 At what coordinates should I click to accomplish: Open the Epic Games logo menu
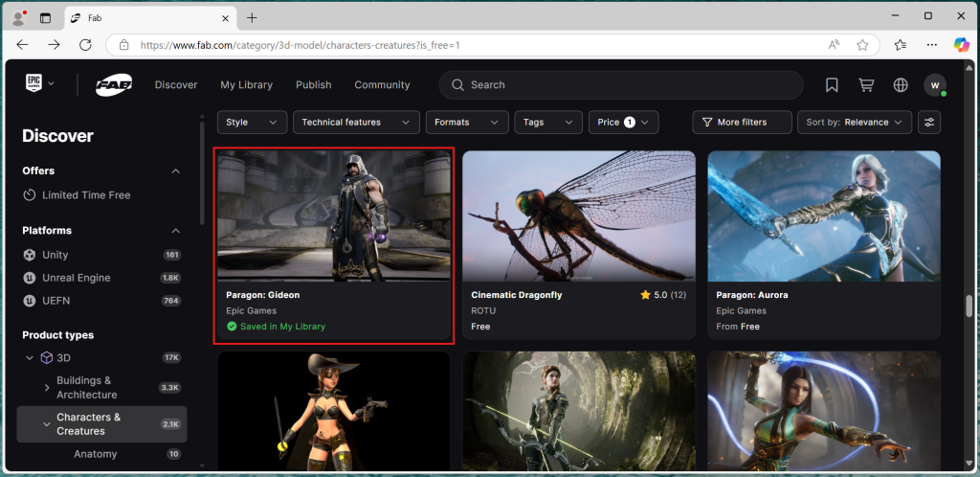(x=40, y=83)
